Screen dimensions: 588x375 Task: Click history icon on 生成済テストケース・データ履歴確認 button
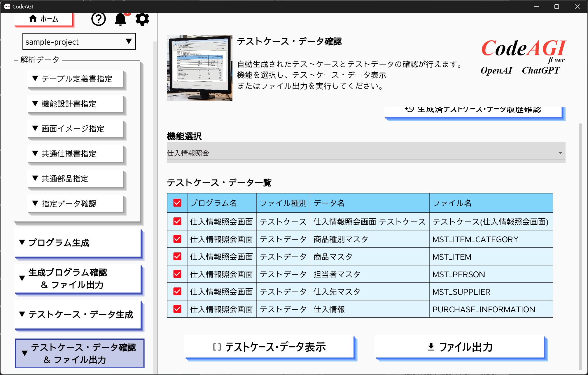pos(409,110)
